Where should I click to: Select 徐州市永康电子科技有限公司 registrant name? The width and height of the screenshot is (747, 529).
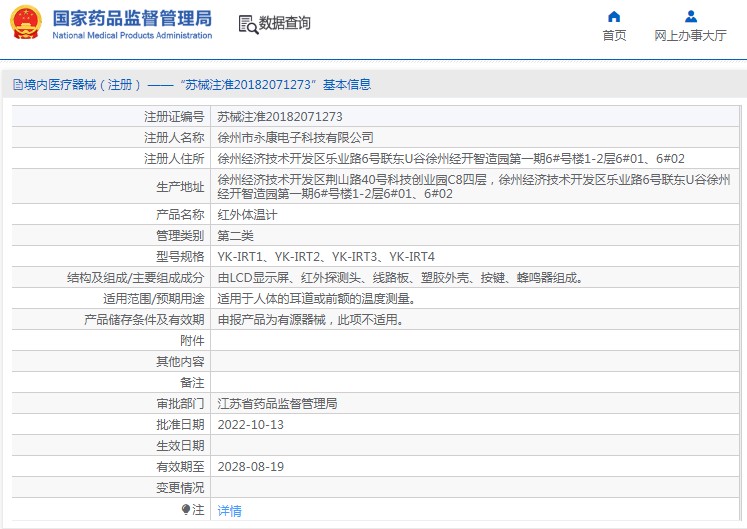click(295, 138)
